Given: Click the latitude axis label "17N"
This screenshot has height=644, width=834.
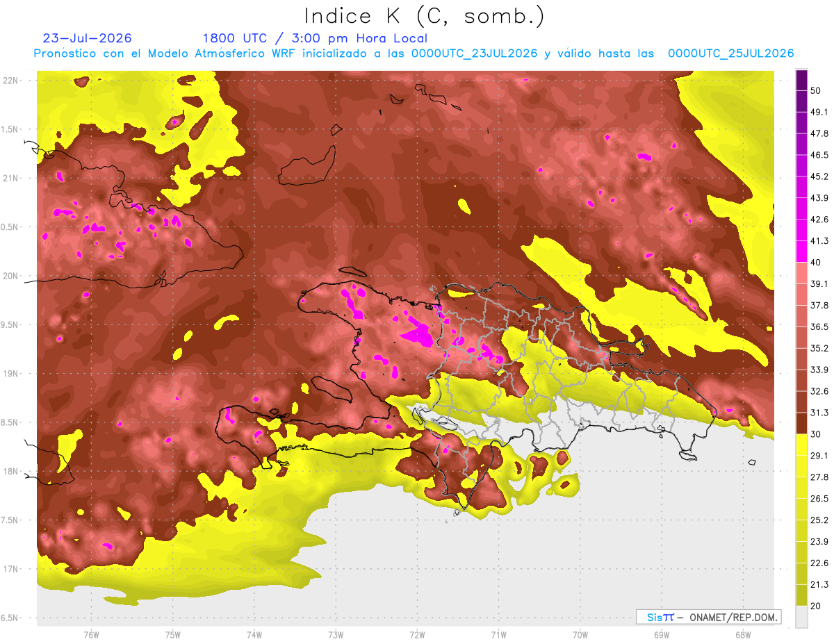Looking at the screenshot, I should 10,569.
